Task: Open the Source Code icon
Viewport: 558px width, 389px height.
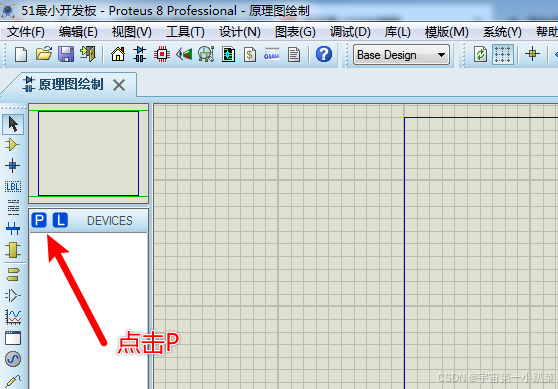Action: (x=272, y=55)
